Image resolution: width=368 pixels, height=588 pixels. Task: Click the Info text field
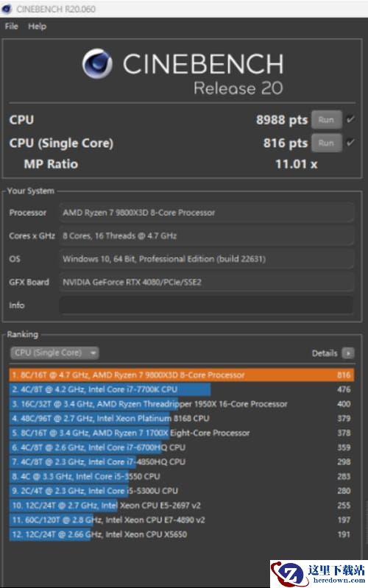click(x=206, y=305)
